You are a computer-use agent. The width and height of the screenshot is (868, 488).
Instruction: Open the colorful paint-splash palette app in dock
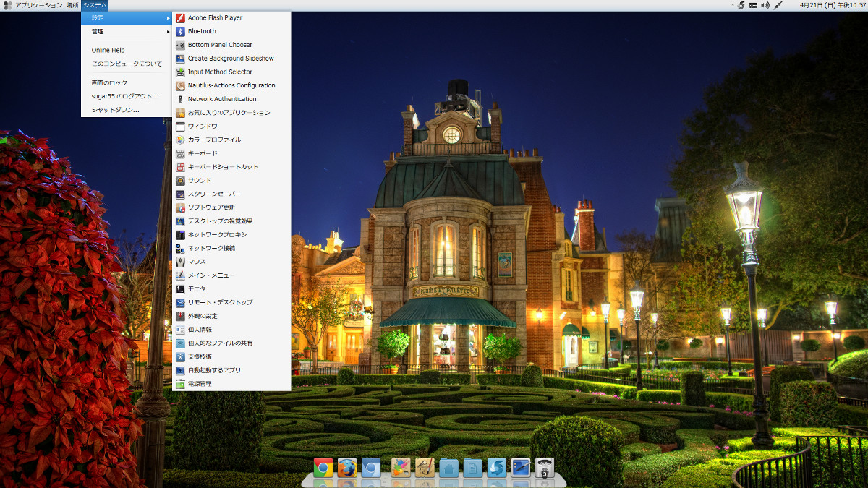(401, 468)
